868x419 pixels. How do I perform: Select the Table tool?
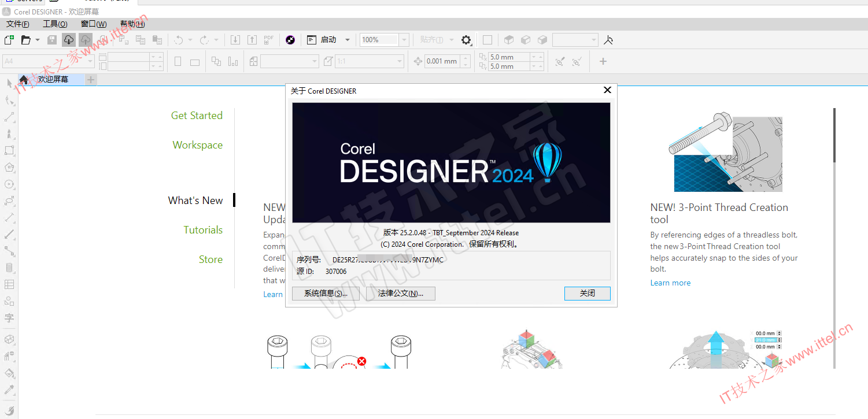pyautogui.click(x=9, y=284)
